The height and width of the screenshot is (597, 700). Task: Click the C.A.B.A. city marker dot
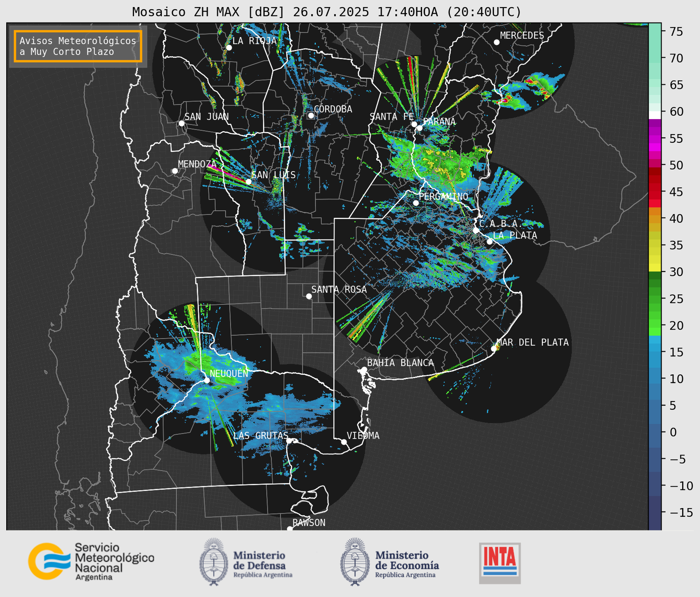pos(476,230)
